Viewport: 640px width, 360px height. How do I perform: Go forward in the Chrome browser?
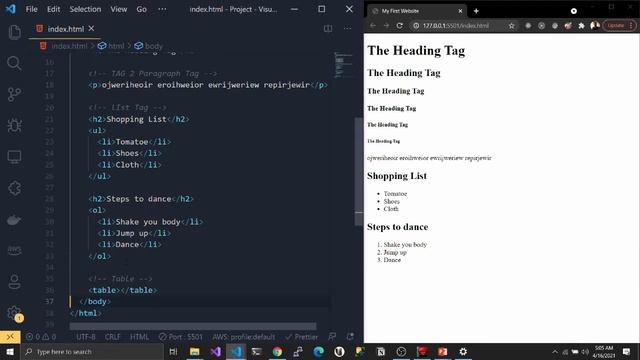[x=386, y=25]
